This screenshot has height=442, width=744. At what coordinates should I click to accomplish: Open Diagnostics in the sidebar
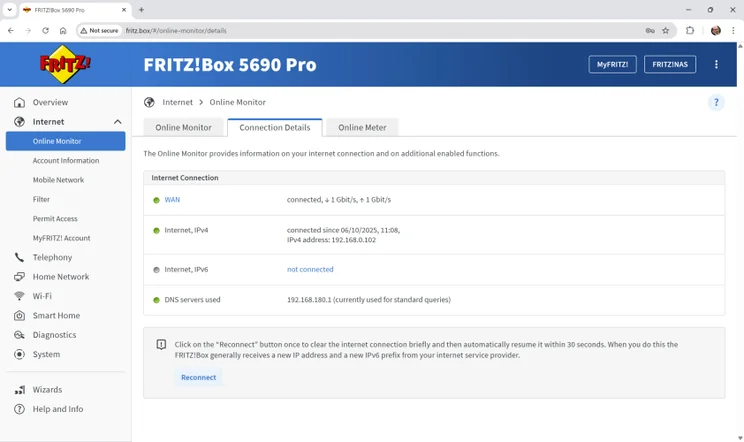coord(54,335)
